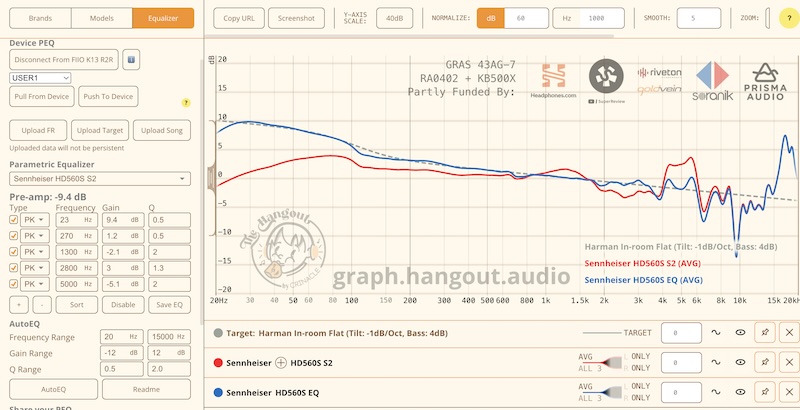The height and width of the screenshot is (410, 800).
Task: Open the Headphones.com sponsor logo
Action: point(553,81)
